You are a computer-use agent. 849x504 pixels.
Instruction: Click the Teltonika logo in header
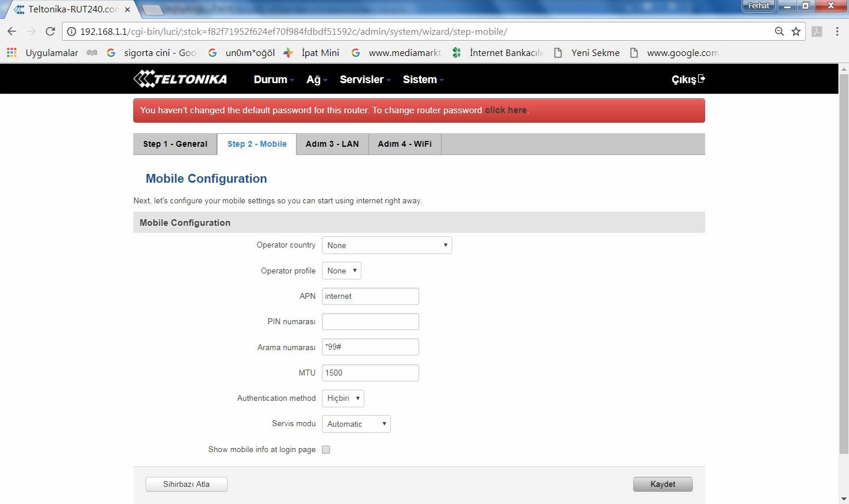click(180, 79)
